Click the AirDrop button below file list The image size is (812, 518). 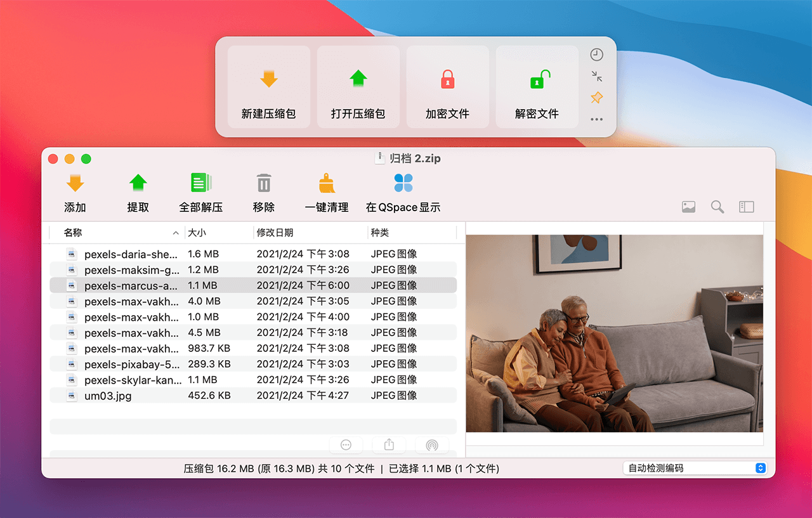point(432,445)
